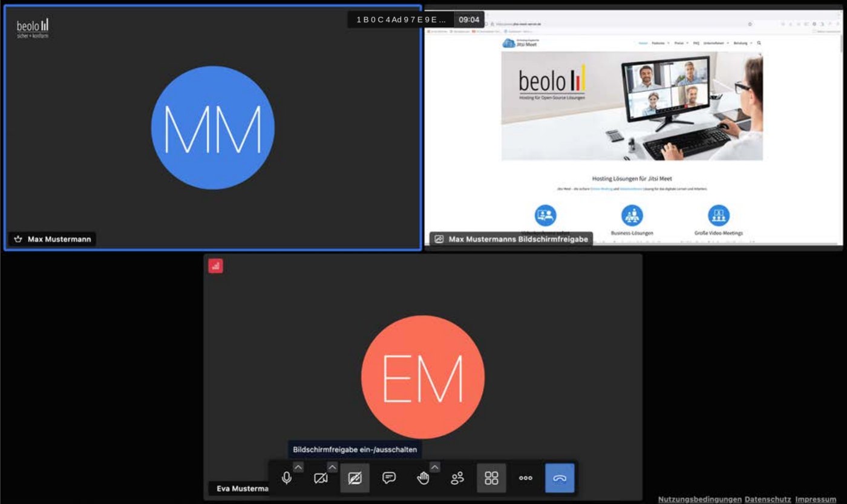Image resolution: width=847 pixels, height=504 pixels.
Task: Select Eva Mustermann's EM avatar tile
Action: tap(423, 377)
